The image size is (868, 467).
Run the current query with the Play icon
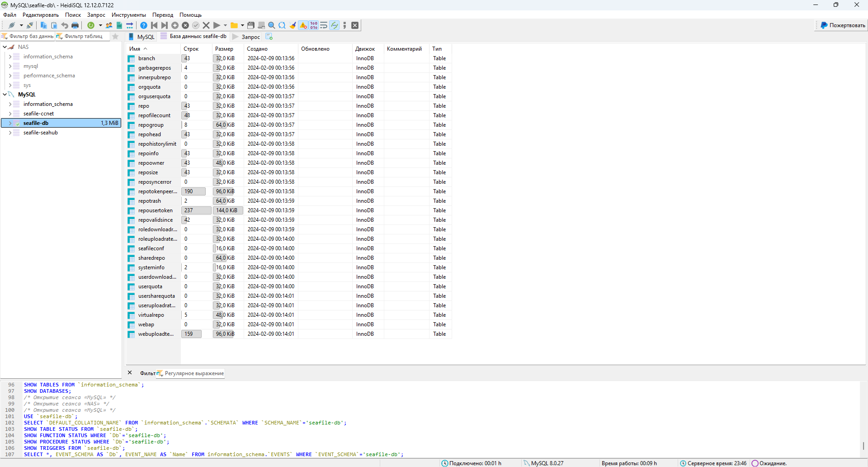click(x=216, y=25)
